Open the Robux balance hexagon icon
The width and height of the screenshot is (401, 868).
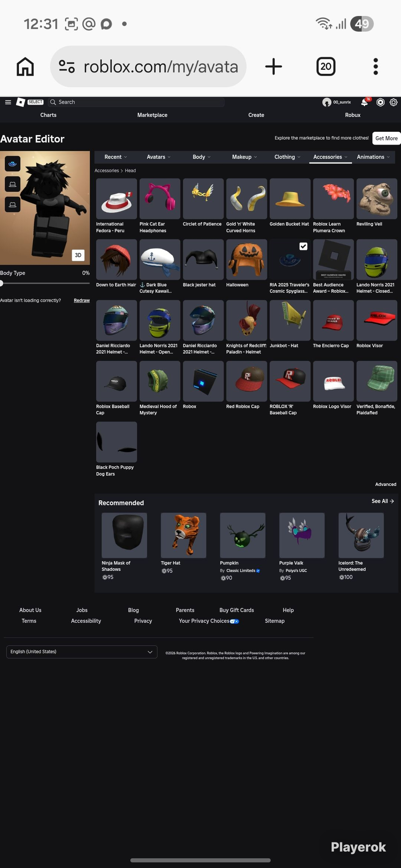click(381, 102)
